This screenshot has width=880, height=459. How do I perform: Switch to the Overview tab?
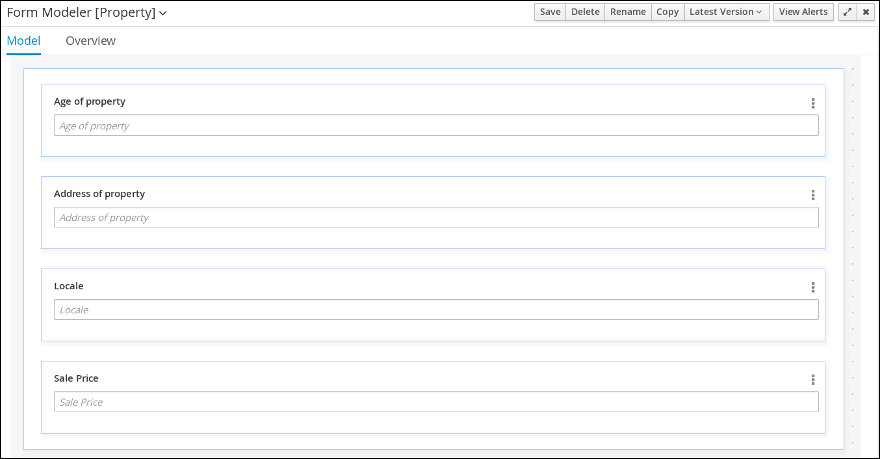90,41
